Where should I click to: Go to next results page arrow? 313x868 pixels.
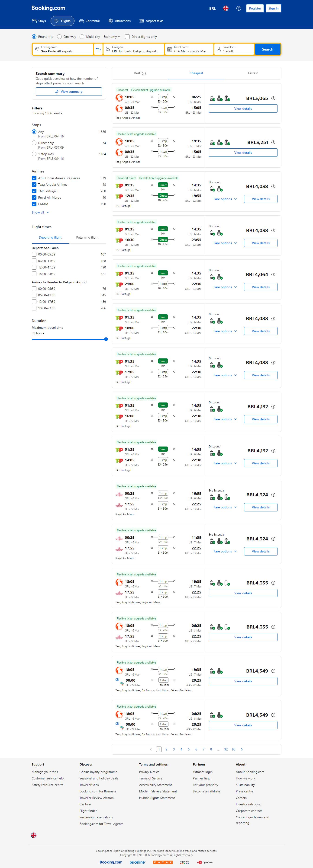242,749
